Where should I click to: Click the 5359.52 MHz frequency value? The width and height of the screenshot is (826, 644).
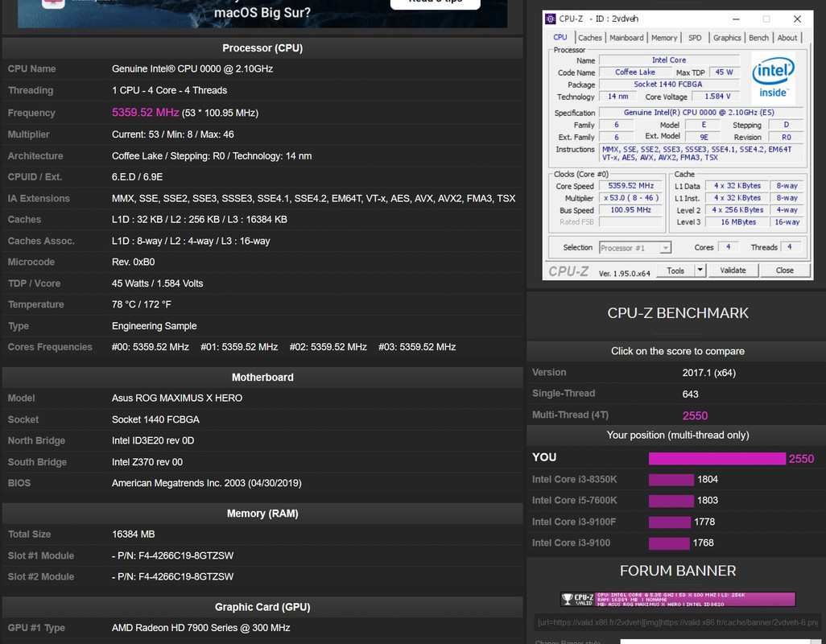coord(146,113)
